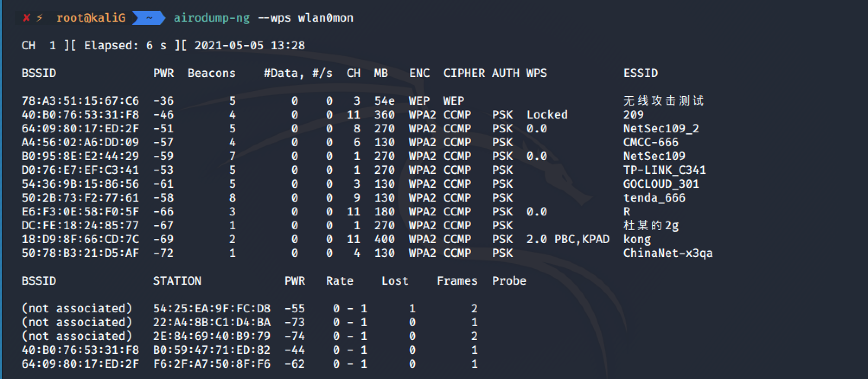Click the root@kaliG username text

coord(91,18)
